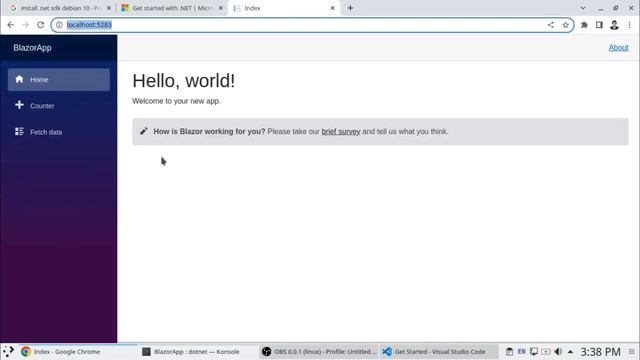Close the Index tab
Image resolution: width=640 pixels, height=360 pixels.
[332, 8]
